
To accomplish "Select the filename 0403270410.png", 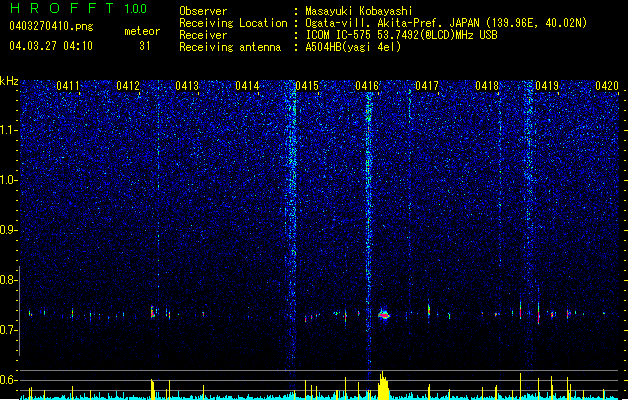I will tap(51, 27).
